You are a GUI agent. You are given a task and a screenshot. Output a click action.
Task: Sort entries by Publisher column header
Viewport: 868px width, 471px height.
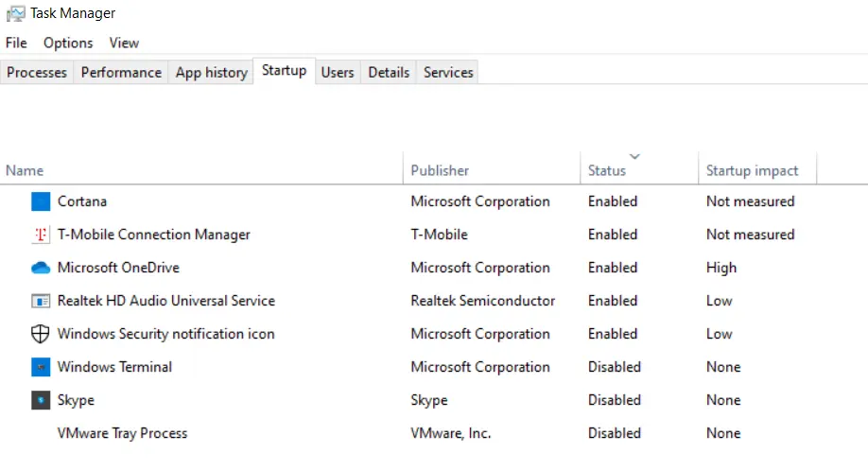click(440, 170)
